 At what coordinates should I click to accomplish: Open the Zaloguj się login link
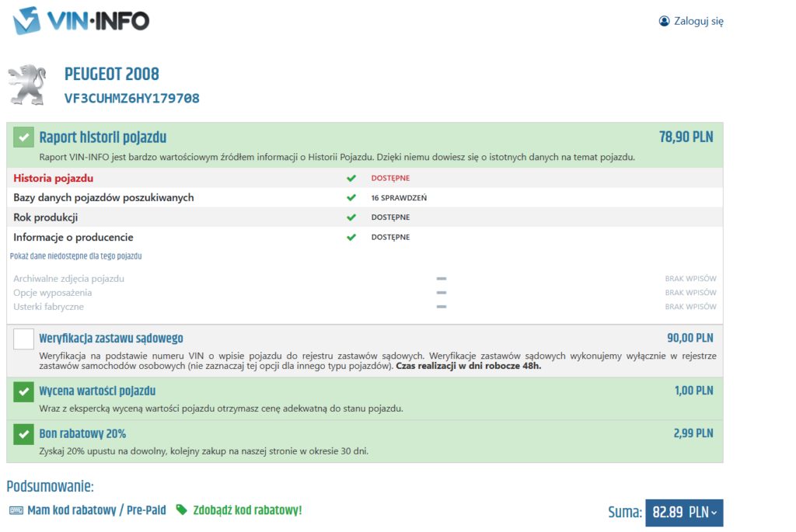coord(698,22)
